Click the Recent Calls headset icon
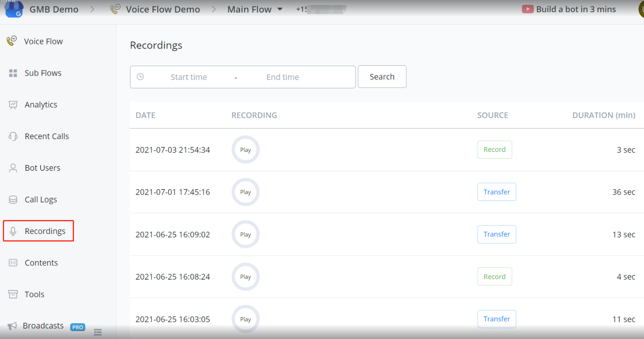This screenshot has width=644, height=339. pos(13,136)
